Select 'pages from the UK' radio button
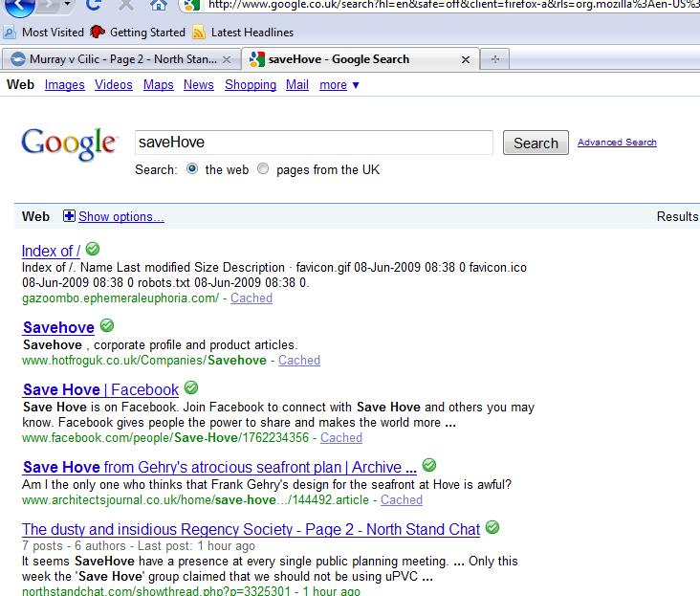Screen dimensions: 700x596 pyautogui.click(x=263, y=168)
